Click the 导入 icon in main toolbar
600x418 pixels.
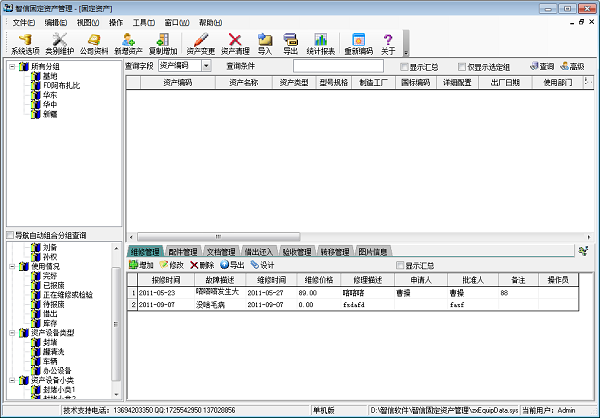tap(265, 40)
